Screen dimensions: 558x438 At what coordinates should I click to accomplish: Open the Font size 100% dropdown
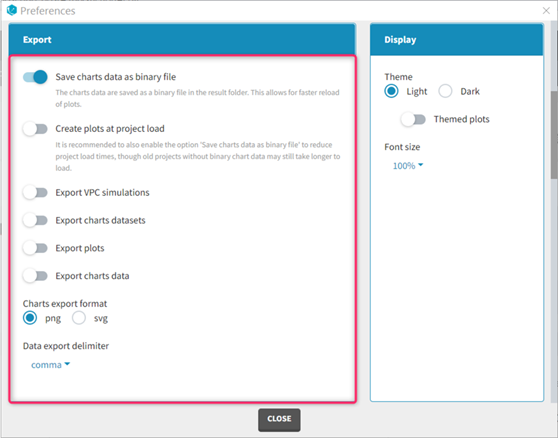pos(408,165)
